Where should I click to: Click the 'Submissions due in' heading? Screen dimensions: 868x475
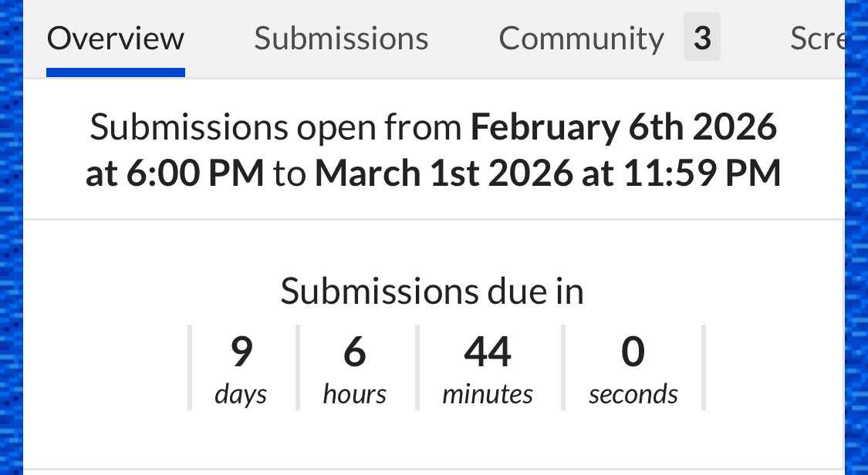(431, 291)
